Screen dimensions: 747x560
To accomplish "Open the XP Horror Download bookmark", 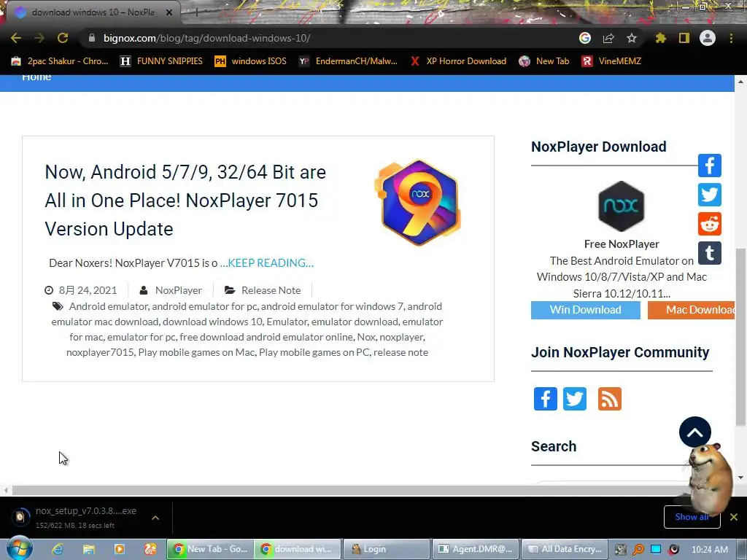I will [x=458, y=61].
